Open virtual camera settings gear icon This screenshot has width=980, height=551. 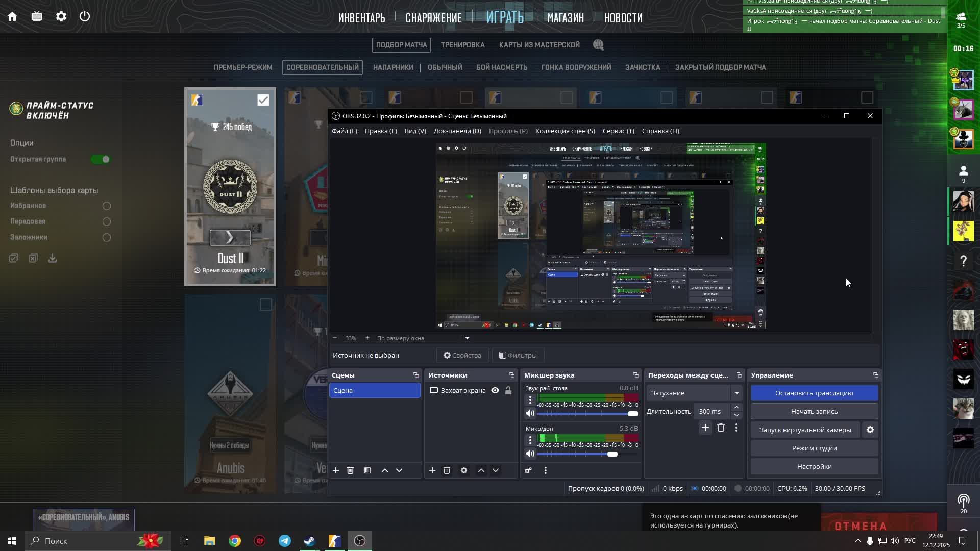(870, 430)
